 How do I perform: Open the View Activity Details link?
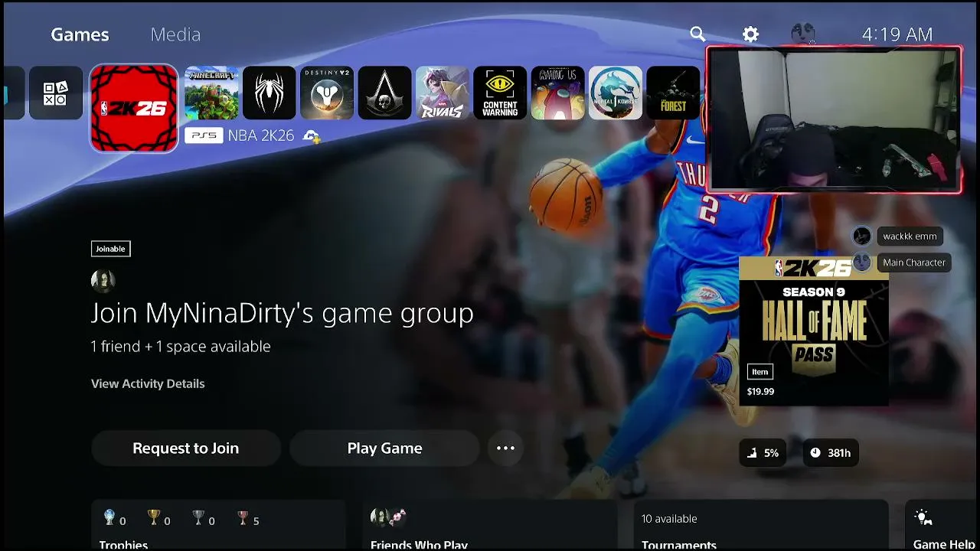click(148, 383)
